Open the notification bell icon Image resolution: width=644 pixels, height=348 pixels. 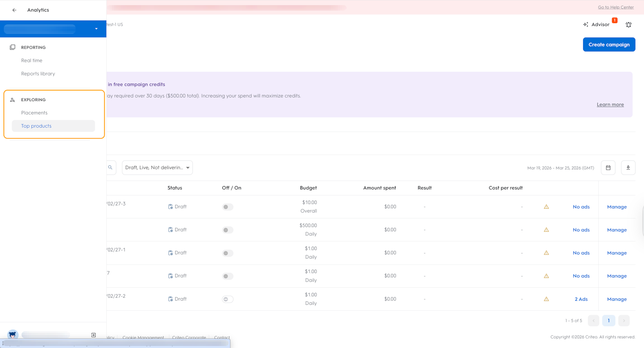pos(628,25)
